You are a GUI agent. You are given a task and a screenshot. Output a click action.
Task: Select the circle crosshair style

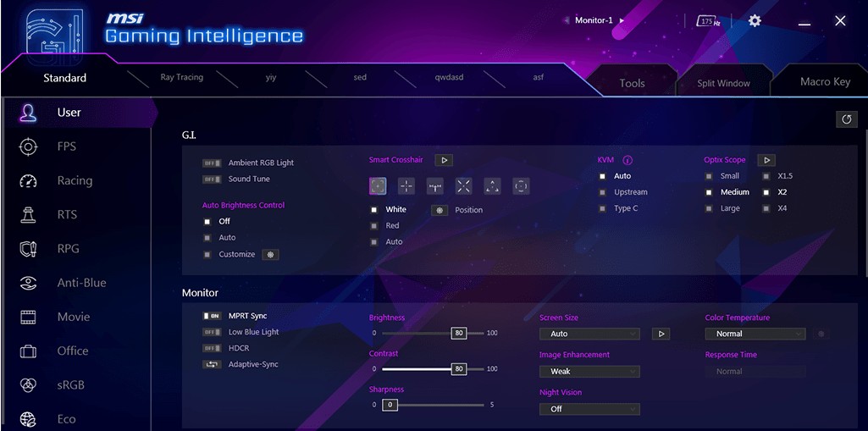(521, 186)
